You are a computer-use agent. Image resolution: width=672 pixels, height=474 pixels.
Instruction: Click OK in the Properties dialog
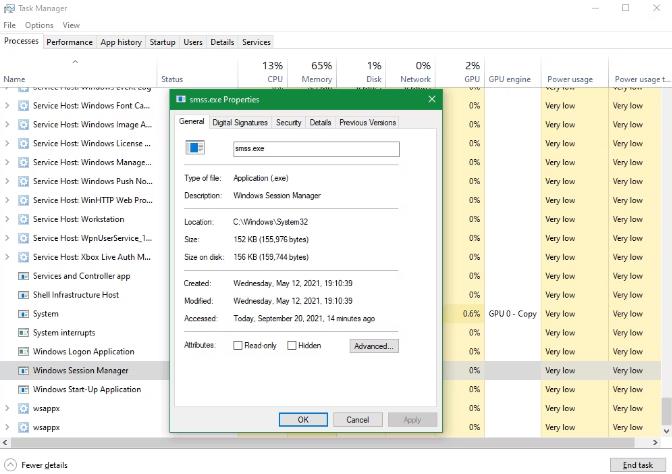(303, 420)
